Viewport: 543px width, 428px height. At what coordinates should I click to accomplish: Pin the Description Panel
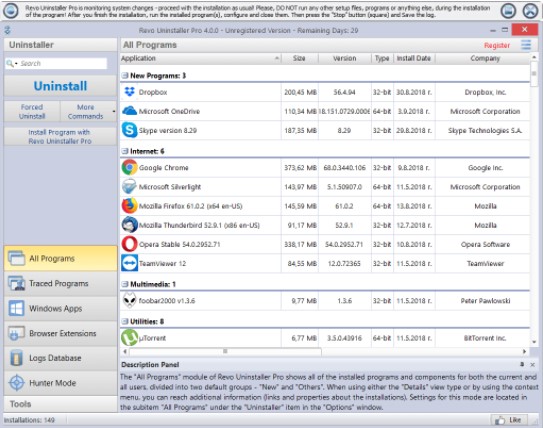point(522,364)
